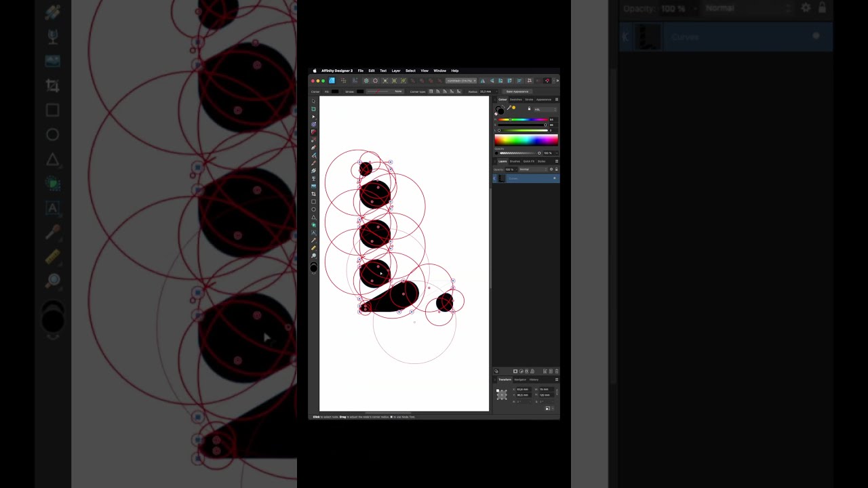Select the Rectangle shape tool

313,201
